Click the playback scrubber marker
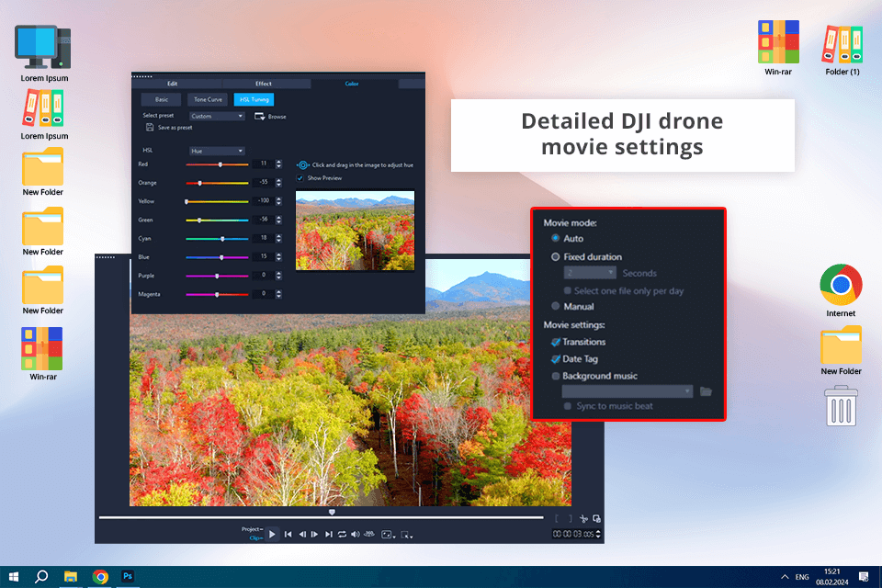Viewport: 882px width, 588px height. 332,512
